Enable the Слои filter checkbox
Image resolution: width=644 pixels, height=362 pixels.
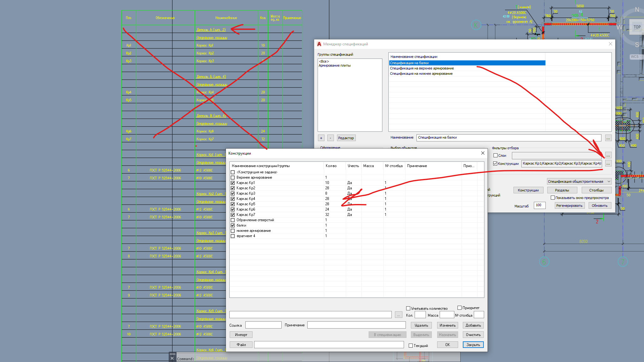tap(495, 156)
